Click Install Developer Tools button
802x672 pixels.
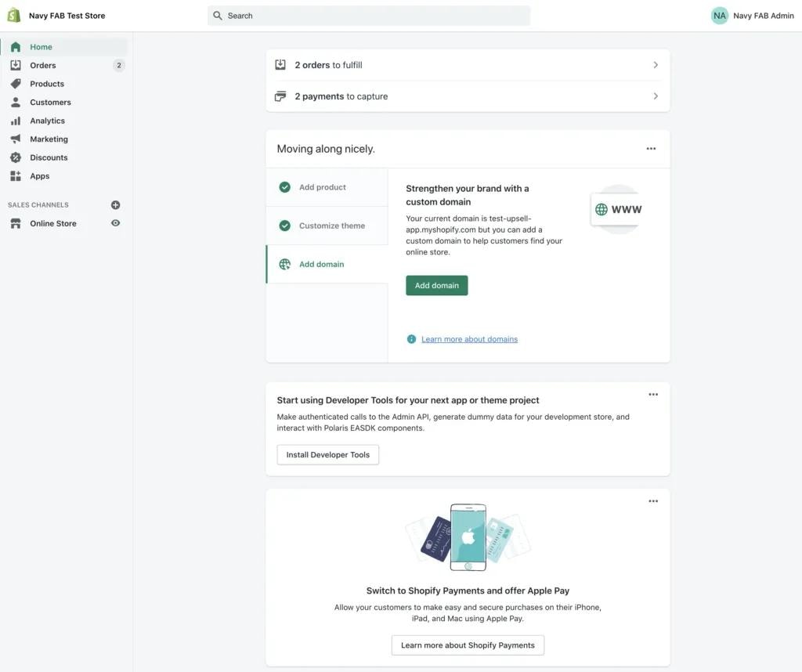328,454
